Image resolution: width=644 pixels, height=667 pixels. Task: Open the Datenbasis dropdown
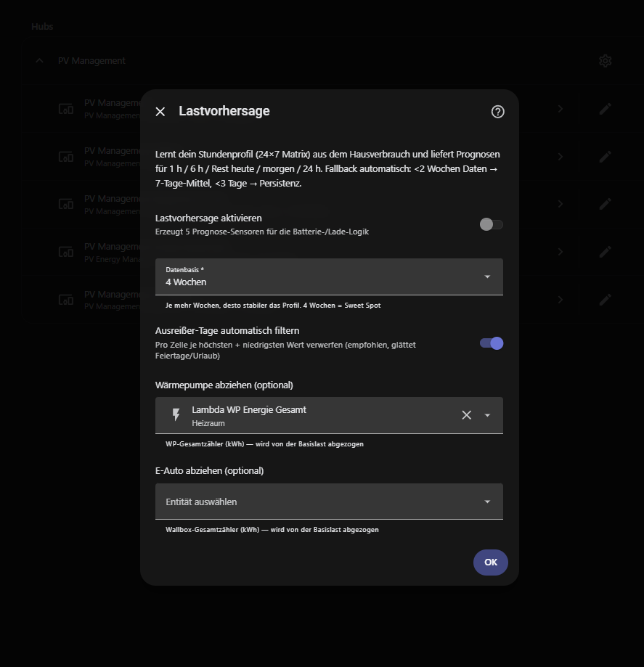(x=329, y=277)
